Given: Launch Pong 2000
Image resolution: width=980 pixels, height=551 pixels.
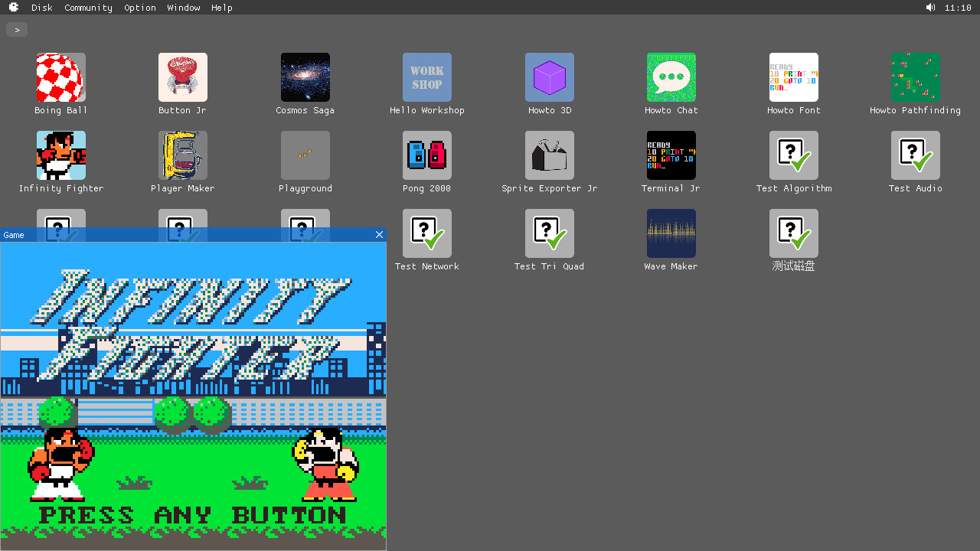Looking at the screenshot, I should point(426,155).
